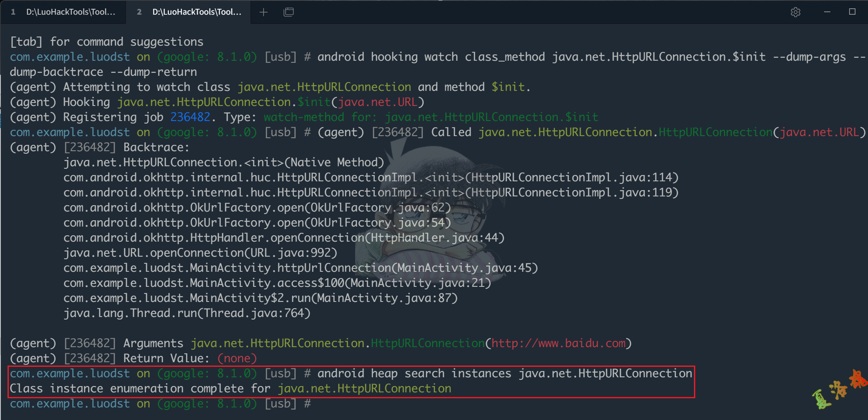Open terminal settings via gear icon
Screen dimensions: 868x420
point(795,12)
